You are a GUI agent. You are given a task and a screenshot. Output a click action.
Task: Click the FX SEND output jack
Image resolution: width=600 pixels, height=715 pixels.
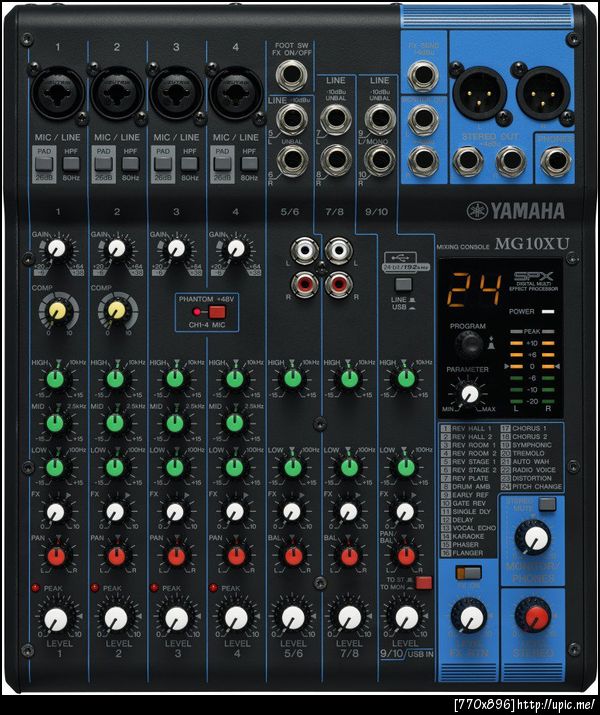pyautogui.click(x=423, y=76)
